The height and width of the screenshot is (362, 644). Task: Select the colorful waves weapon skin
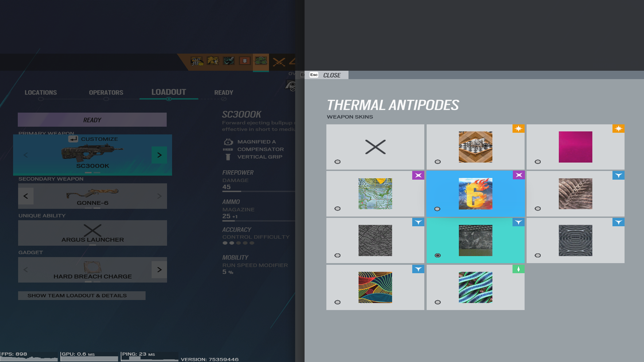(375, 287)
